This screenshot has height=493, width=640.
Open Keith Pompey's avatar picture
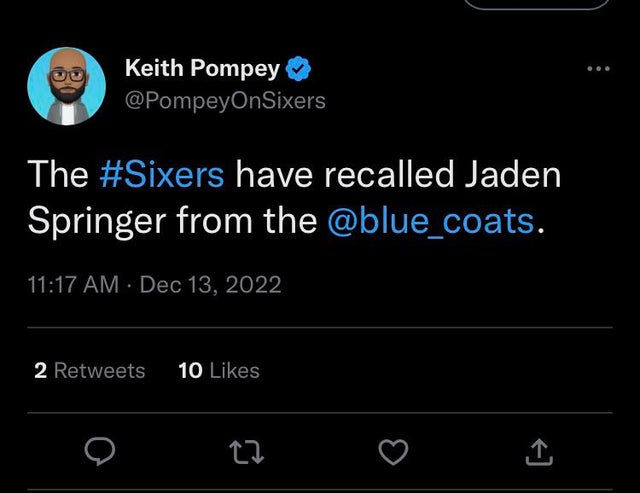click(67, 87)
